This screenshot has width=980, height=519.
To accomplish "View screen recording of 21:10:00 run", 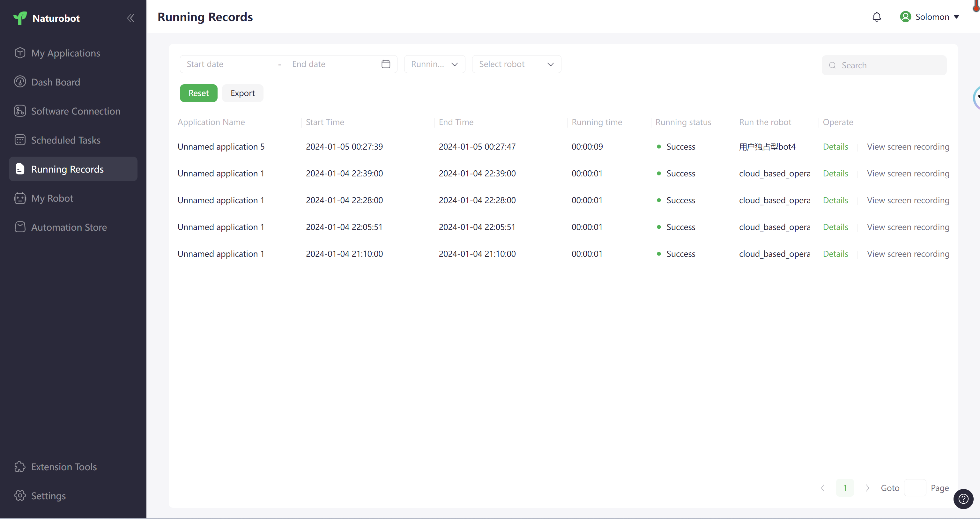I will (x=908, y=254).
